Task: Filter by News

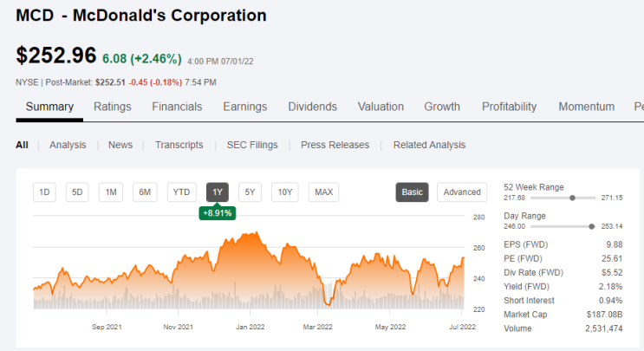Action: click(x=120, y=145)
